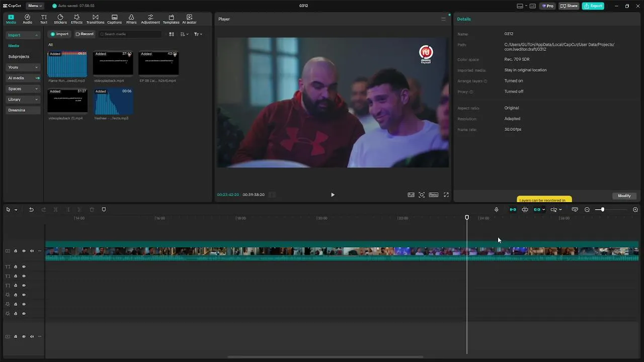Image resolution: width=644 pixels, height=362 pixels.
Task: Select the 37:40 videoplayback.mp4 thumbnail
Action: tap(113, 64)
